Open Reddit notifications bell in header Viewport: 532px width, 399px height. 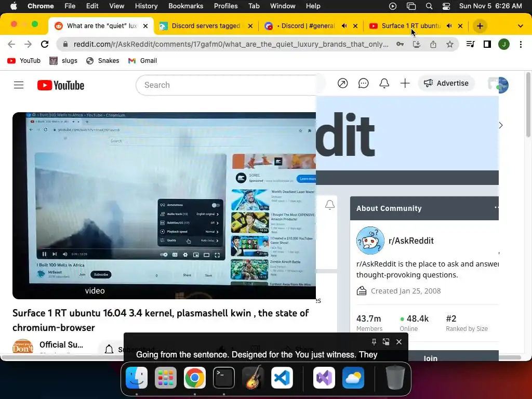pos(384,83)
